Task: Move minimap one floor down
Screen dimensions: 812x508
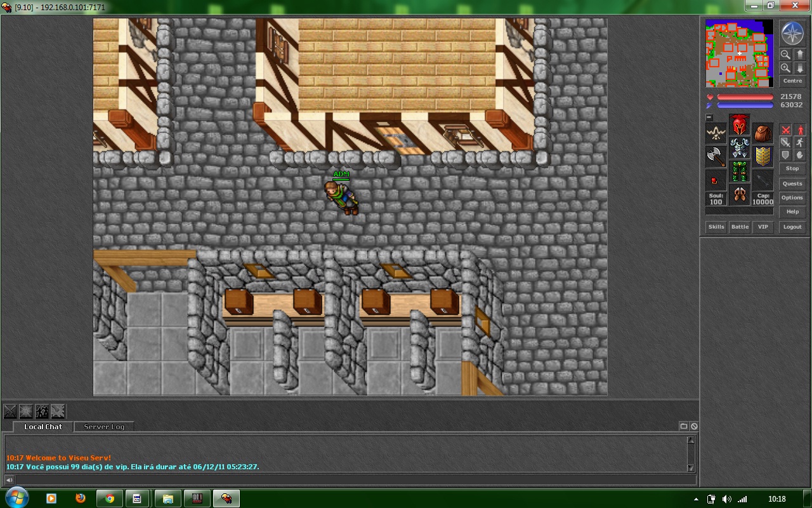Action: coord(799,68)
